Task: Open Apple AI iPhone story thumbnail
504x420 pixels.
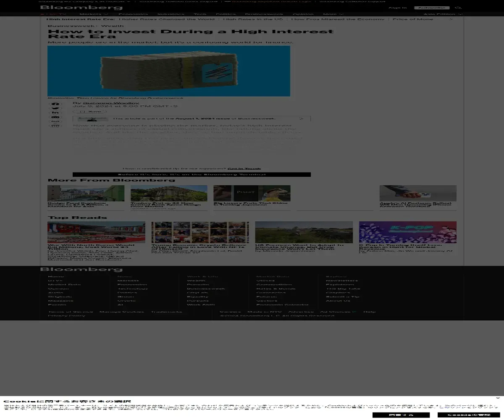Action: coord(418,193)
